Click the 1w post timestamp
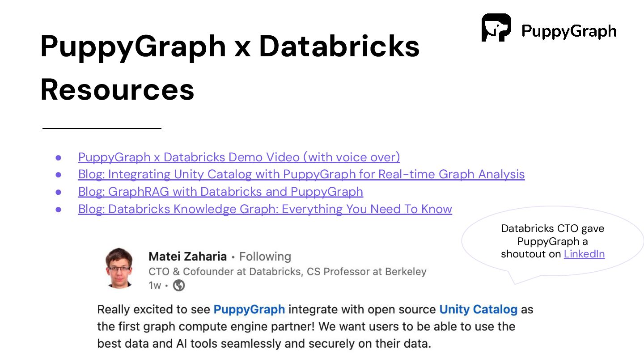Viewport: 644px width, 362px height. click(154, 285)
